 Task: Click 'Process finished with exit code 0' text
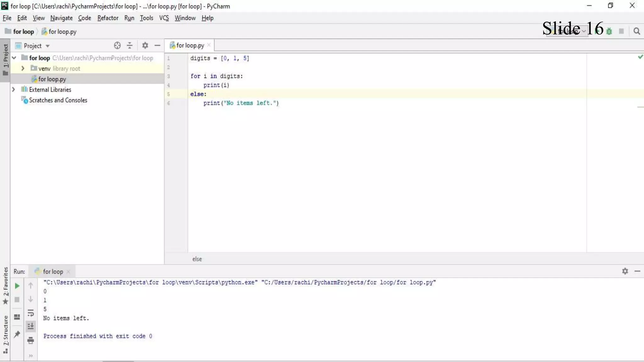tap(98, 336)
